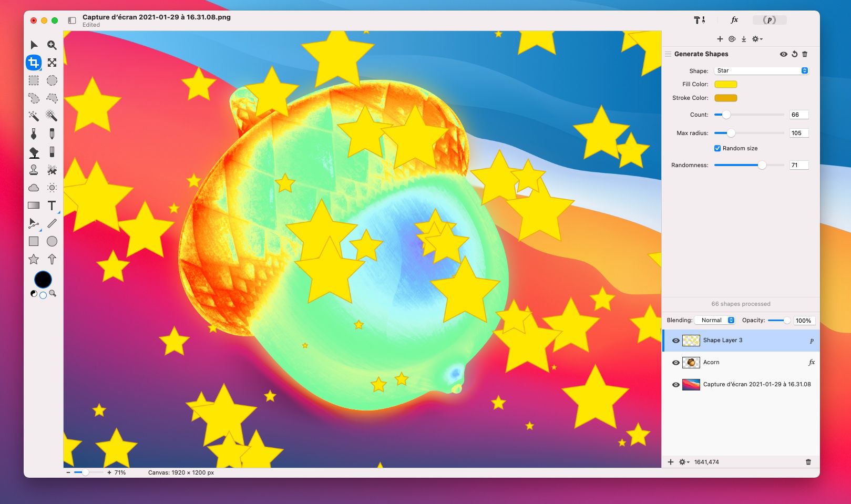The height and width of the screenshot is (504, 851).
Task: Select the Elliptical selection tool
Action: (x=52, y=80)
